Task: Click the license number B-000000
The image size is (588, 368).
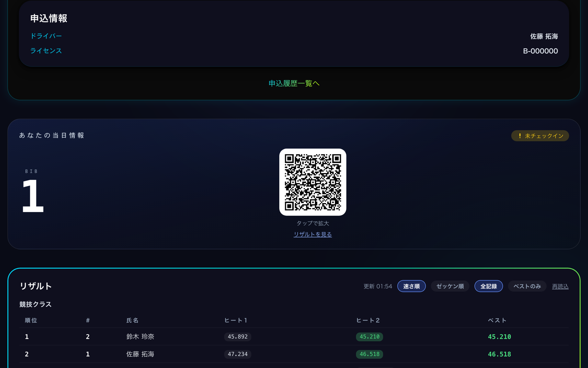Action: point(541,51)
